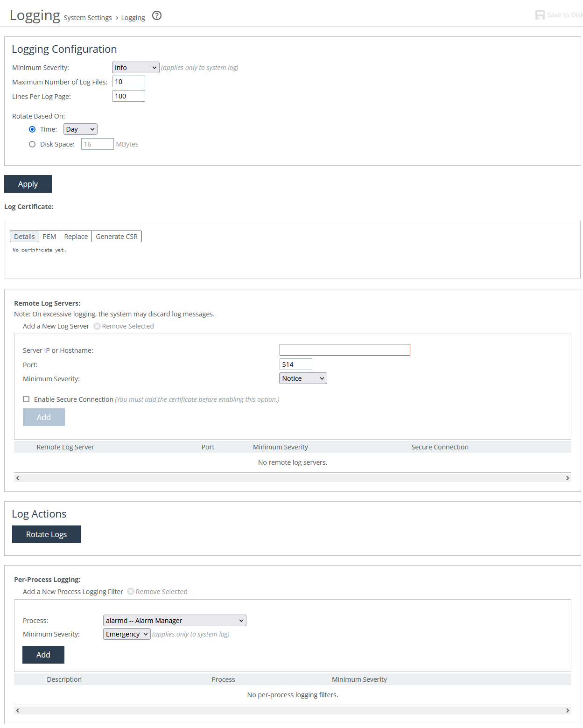583x728 pixels.
Task: Click the Server IP or Hostname field
Action: [x=344, y=350]
